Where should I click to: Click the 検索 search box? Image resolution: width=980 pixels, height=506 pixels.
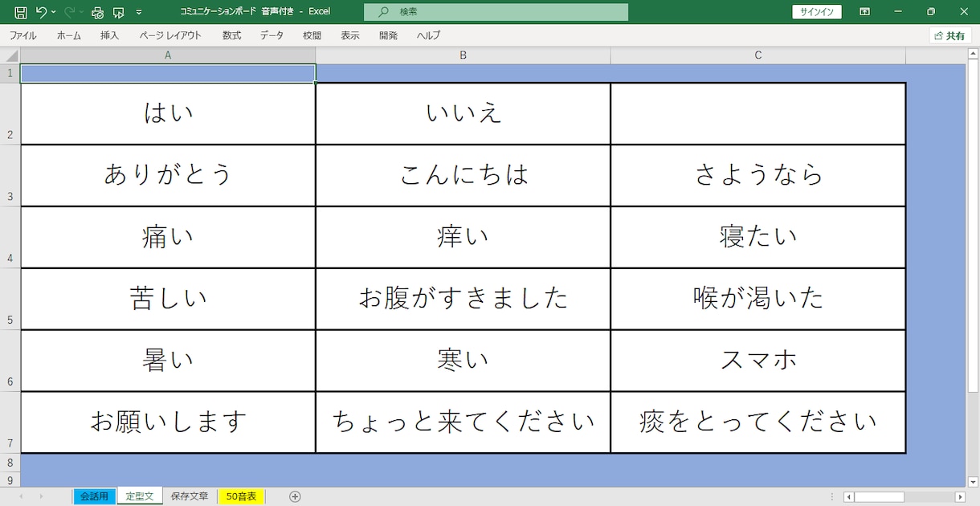[x=496, y=12]
